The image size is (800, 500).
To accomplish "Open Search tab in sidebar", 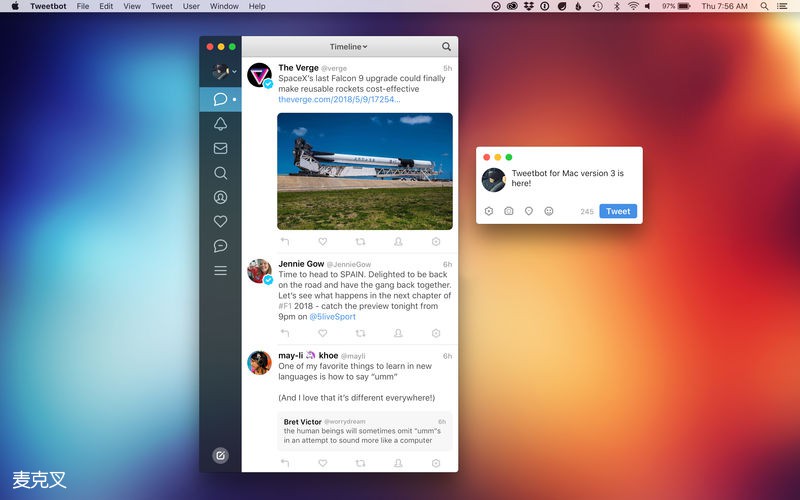I will tap(220, 173).
